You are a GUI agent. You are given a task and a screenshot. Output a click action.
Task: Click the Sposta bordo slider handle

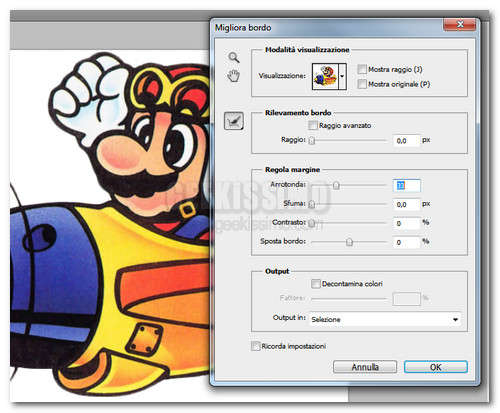[349, 242]
